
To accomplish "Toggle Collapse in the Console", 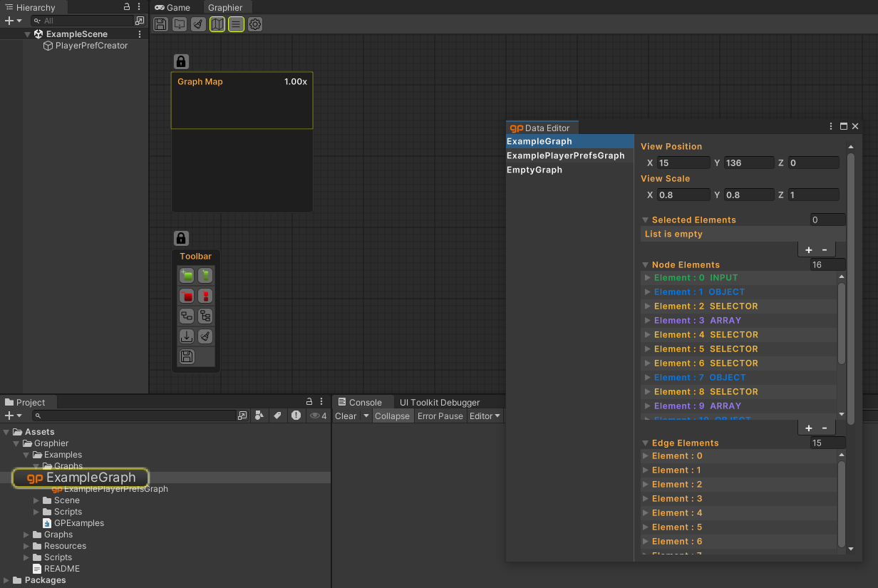I will [392, 416].
